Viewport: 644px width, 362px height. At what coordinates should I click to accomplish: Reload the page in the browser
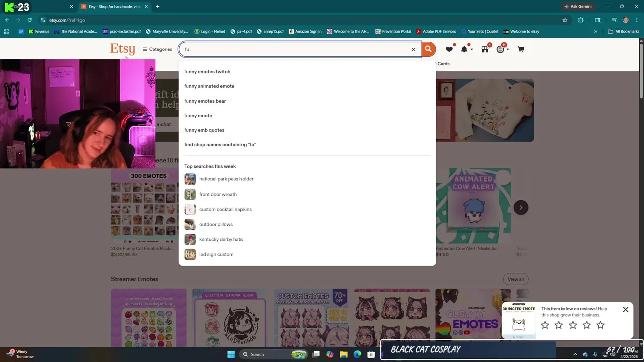(x=30, y=20)
